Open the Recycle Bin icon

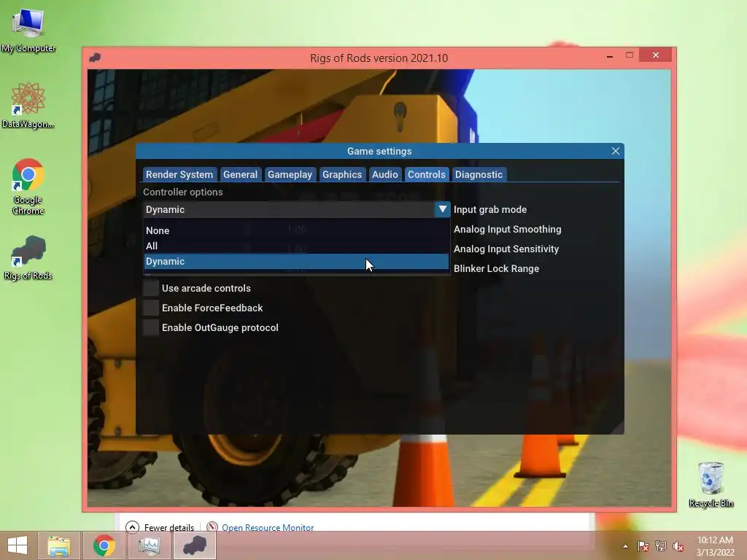tap(711, 484)
